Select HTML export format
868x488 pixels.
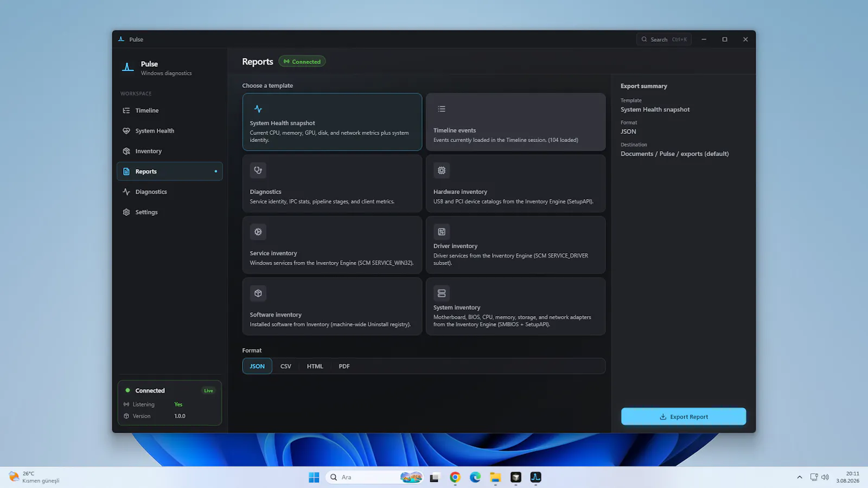click(x=315, y=367)
